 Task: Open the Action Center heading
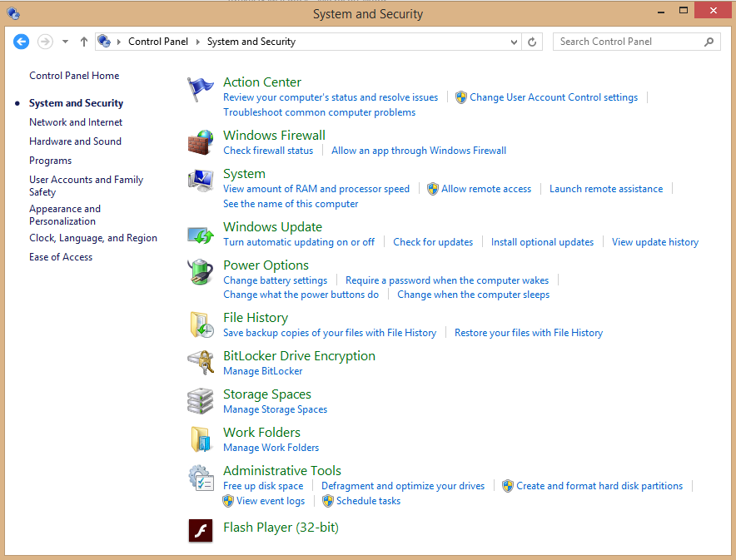point(262,82)
